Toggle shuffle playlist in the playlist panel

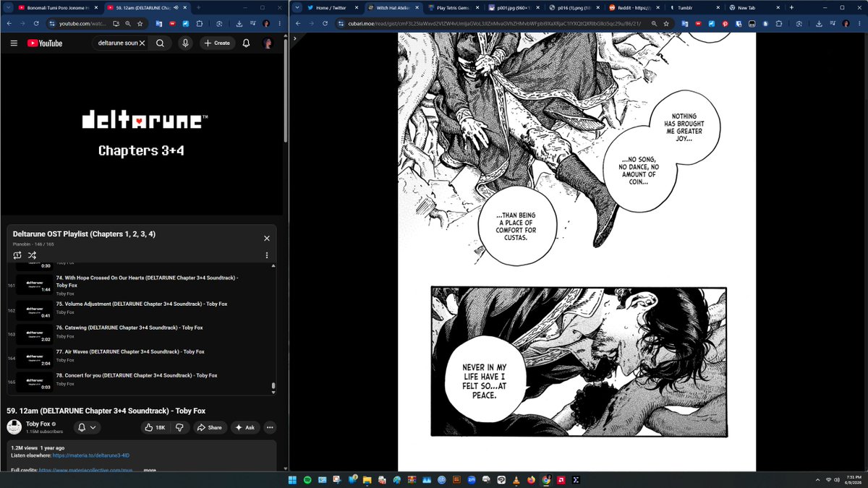click(32, 255)
